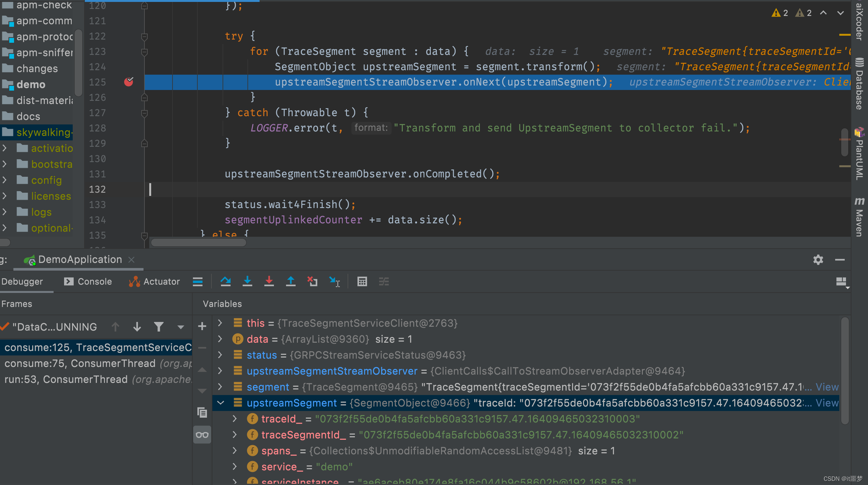The height and width of the screenshot is (485, 868).
Task: Expand the 'data' ArrayList variable
Action: [x=220, y=339]
